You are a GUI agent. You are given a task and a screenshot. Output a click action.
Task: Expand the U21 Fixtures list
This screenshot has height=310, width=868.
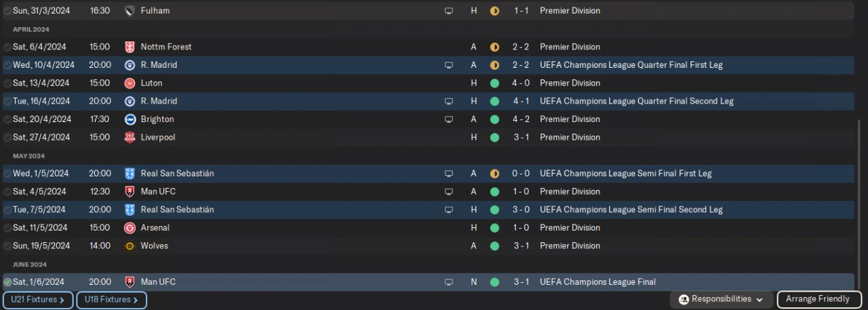click(38, 300)
